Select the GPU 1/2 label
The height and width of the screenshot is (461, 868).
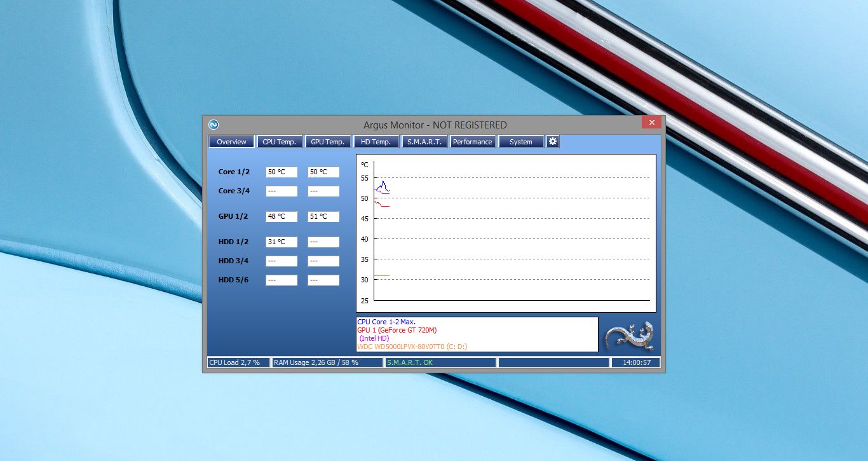(x=233, y=216)
